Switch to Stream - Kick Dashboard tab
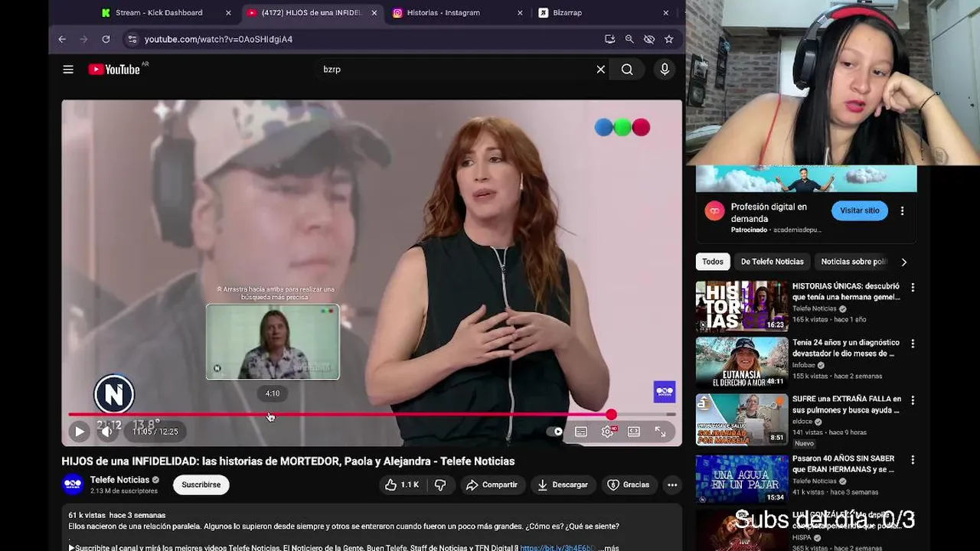This screenshot has height=551, width=980. click(159, 13)
